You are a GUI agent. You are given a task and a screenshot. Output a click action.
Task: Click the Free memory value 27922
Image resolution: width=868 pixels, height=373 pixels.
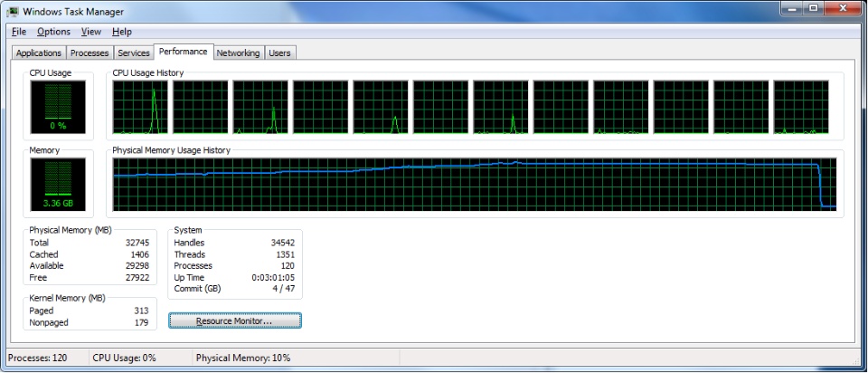137,278
